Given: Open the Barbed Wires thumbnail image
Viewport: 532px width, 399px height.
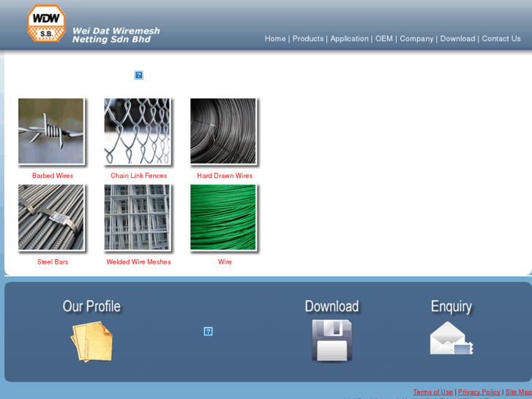Looking at the screenshot, I should [x=51, y=131].
